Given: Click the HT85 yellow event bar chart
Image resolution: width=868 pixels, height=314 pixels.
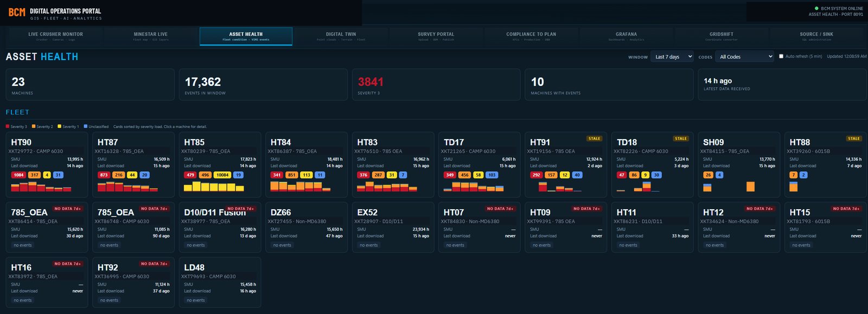Looking at the screenshot, I should click(214, 186).
